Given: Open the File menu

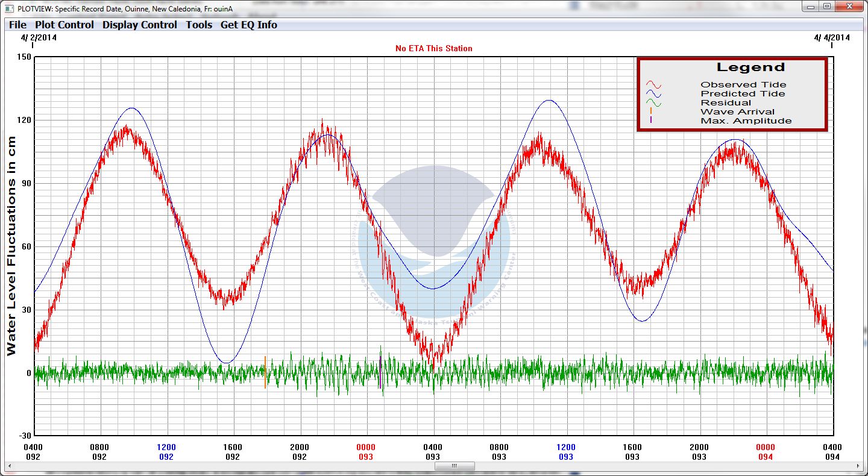Looking at the screenshot, I should [x=17, y=25].
